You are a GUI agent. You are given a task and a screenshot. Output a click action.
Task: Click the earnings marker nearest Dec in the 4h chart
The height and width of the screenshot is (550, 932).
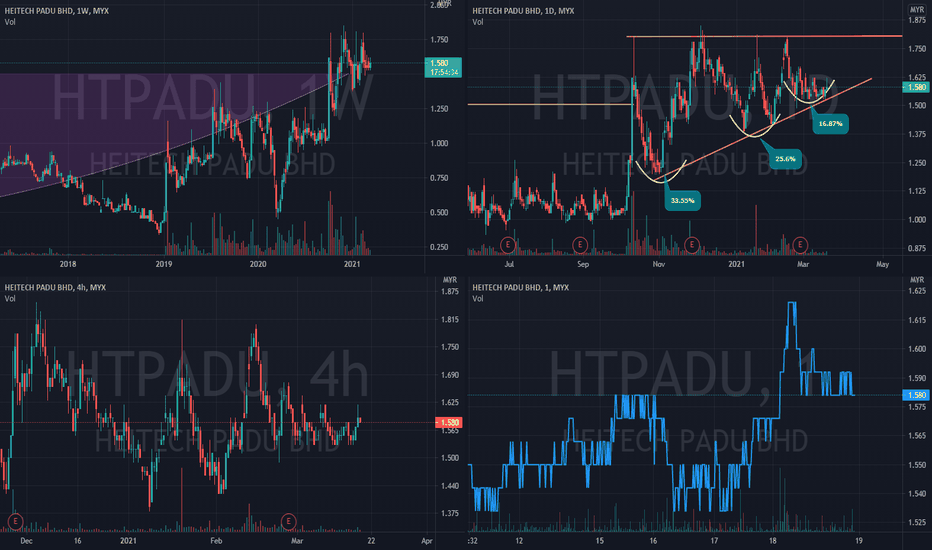coord(15,521)
